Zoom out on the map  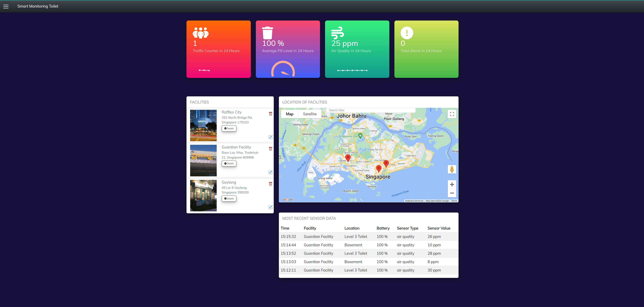[x=452, y=193]
